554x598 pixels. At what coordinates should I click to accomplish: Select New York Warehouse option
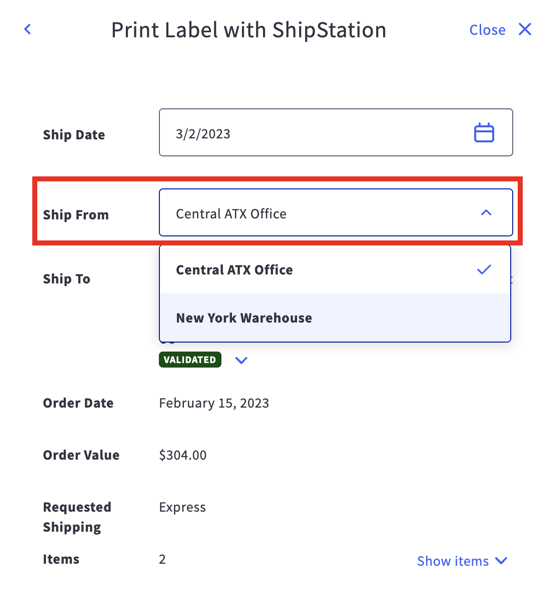tap(335, 318)
